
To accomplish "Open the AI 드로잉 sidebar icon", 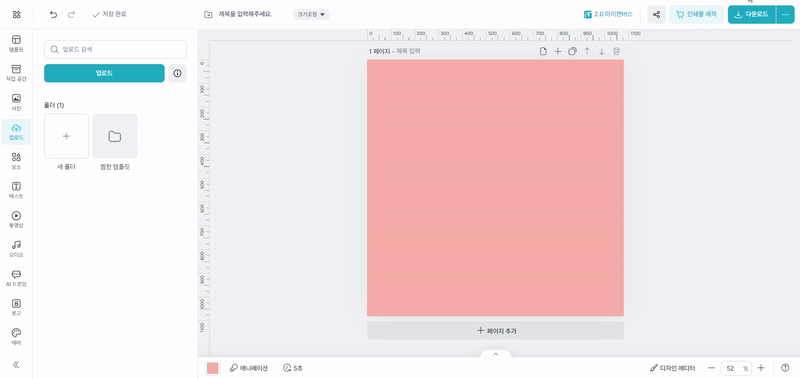I will click(16, 279).
